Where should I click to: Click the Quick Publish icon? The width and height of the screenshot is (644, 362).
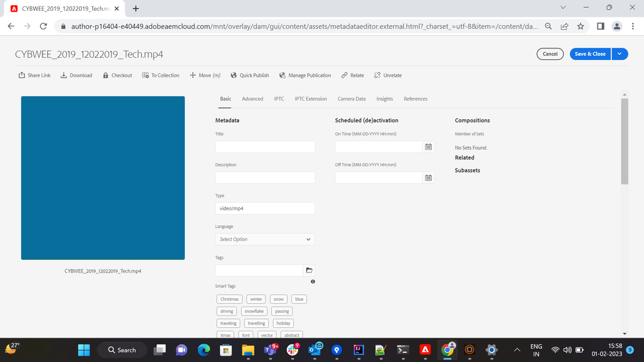pos(233,75)
